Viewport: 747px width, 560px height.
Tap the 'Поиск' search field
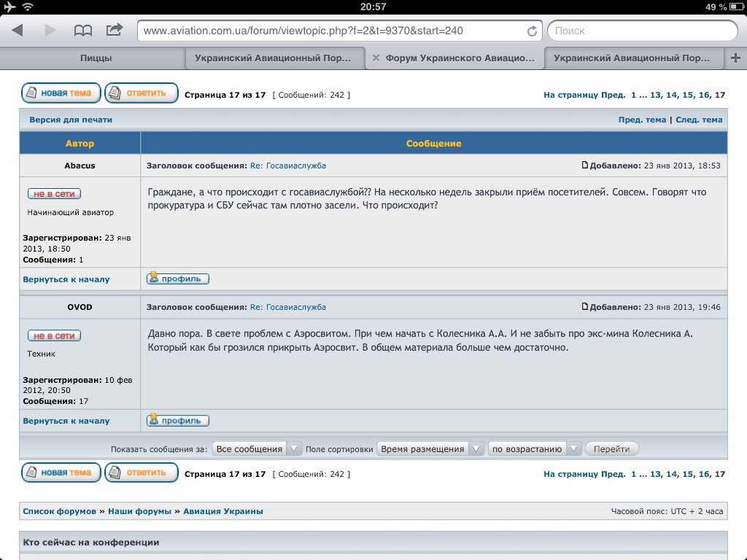(641, 31)
